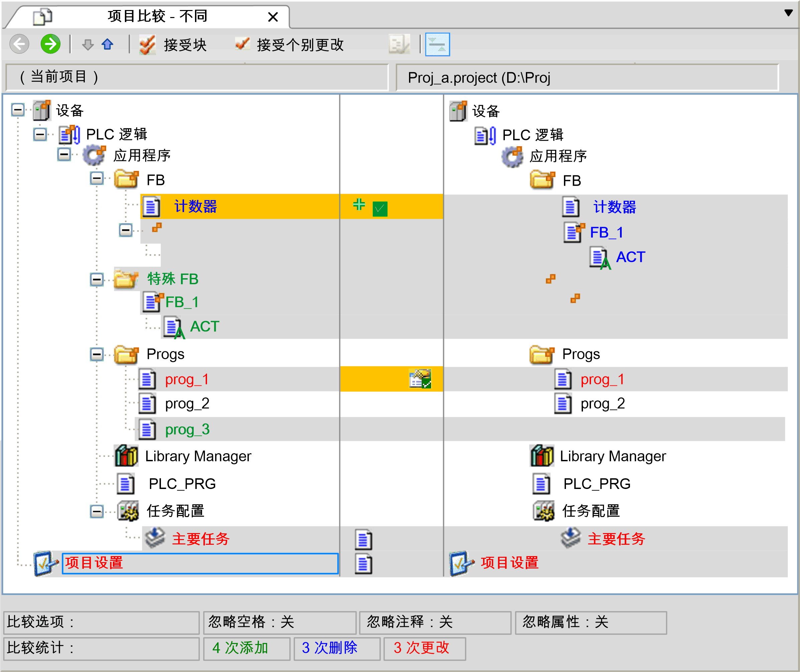Click the green forward arrow button
Viewport: 800px width, 672px height.
coord(51,44)
